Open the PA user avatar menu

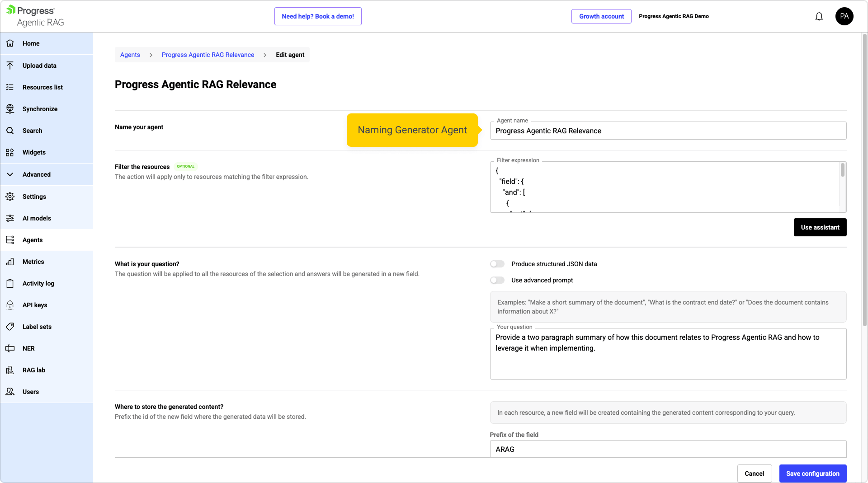(x=844, y=16)
